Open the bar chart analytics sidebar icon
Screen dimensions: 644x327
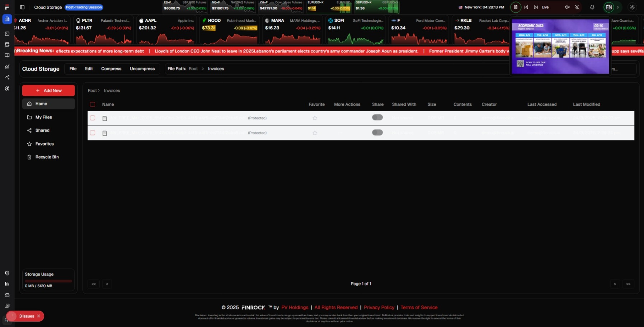7,66
